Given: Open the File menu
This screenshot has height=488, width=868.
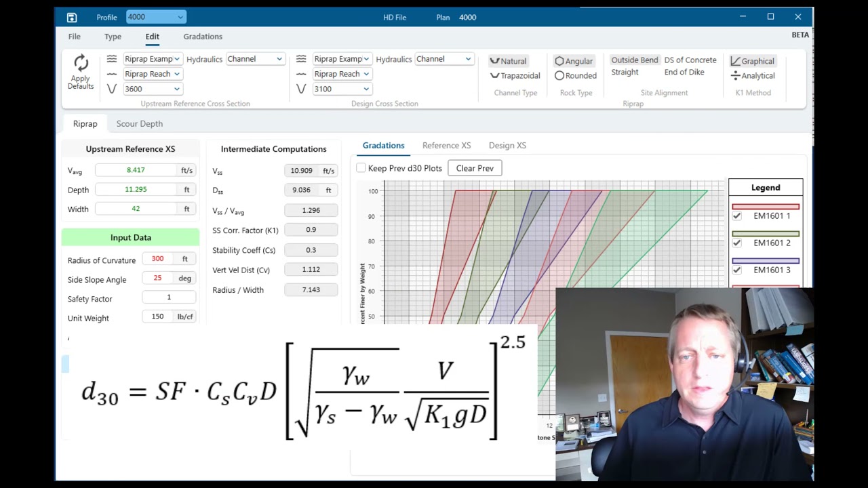Looking at the screenshot, I should coord(75,37).
